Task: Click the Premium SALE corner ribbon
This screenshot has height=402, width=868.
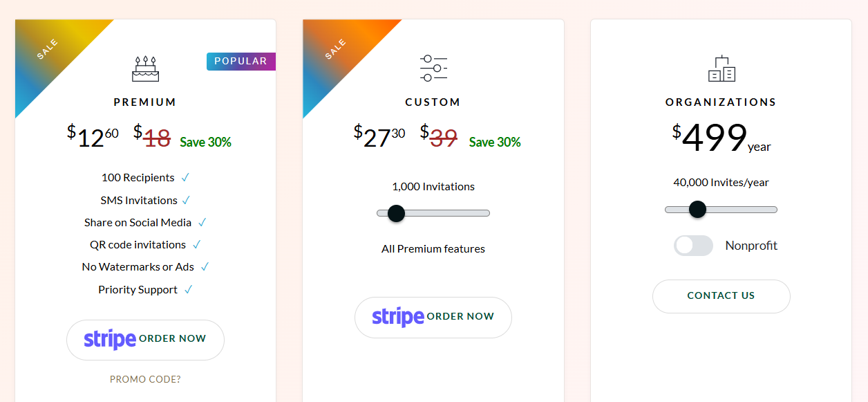Action: (48, 50)
